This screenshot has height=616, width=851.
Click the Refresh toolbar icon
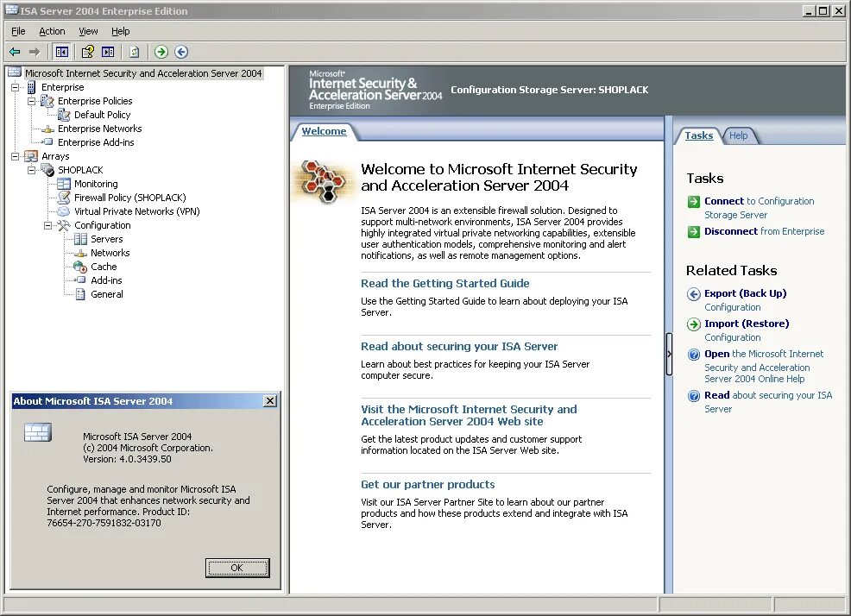(134, 52)
